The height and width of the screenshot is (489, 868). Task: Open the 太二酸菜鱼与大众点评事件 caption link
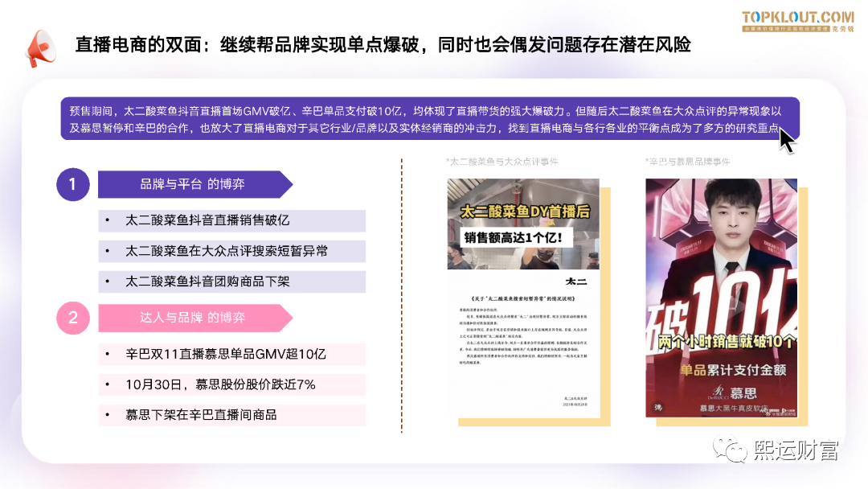pyautogui.click(x=504, y=162)
